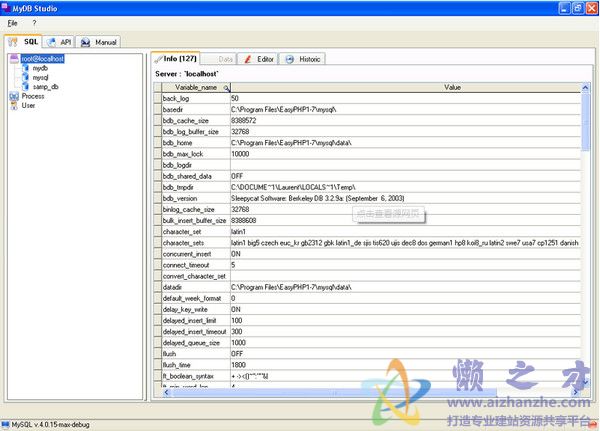Click the Historic tab clock icon
The height and width of the screenshot is (431, 600).
point(289,59)
